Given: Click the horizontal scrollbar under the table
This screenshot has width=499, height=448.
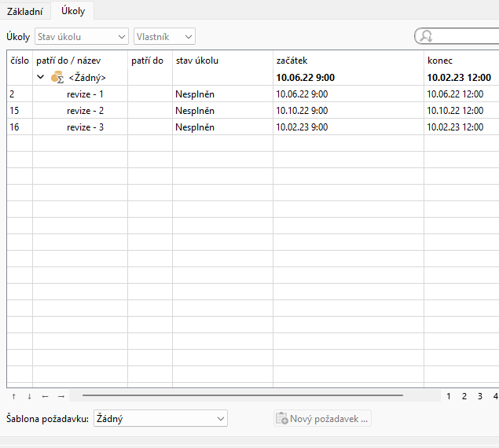Looking at the screenshot, I should point(242,395).
